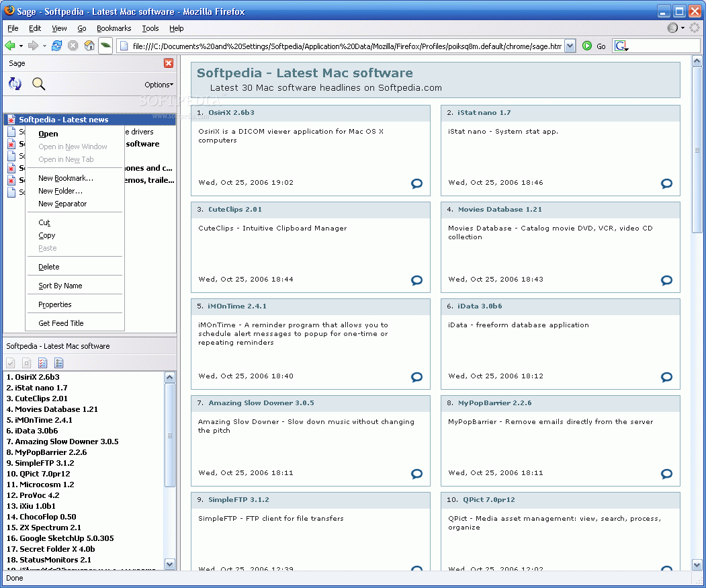706x588 pixels.
Task: Click the list view icon in feed toolbar
Action: [x=58, y=363]
